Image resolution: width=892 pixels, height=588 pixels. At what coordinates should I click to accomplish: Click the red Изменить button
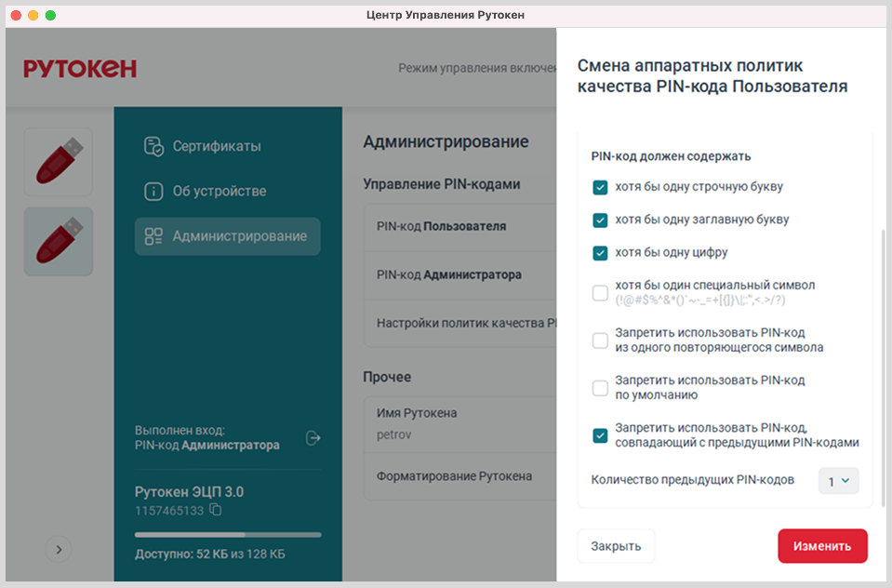[x=822, y=546]
